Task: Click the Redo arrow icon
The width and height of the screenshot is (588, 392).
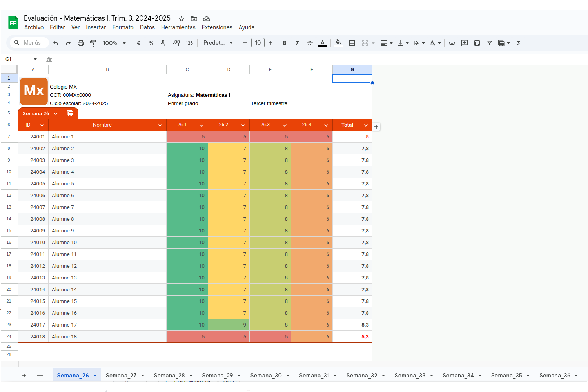Action: 68,43
